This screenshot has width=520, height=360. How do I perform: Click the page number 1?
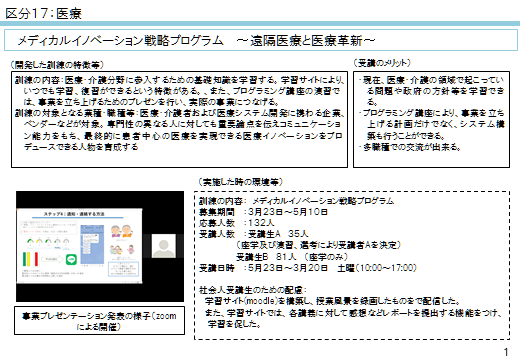[506, 352]
